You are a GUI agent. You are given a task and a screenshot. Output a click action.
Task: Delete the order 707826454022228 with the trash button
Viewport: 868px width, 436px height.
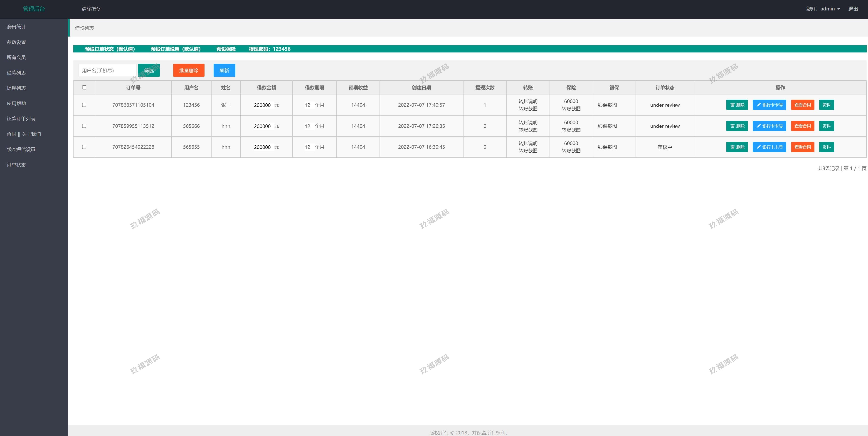pyautogui.click(x=737, y=147)
